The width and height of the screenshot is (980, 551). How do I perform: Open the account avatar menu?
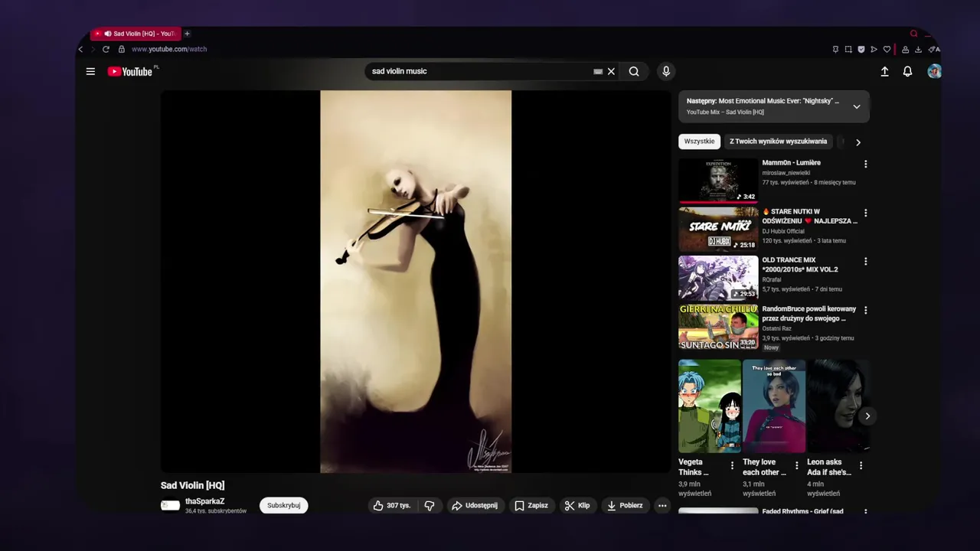tap(934, 71)
